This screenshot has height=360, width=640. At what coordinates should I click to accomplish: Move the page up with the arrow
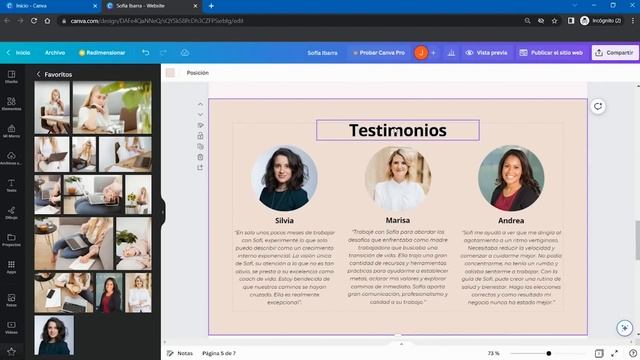(x=200, y=104)
